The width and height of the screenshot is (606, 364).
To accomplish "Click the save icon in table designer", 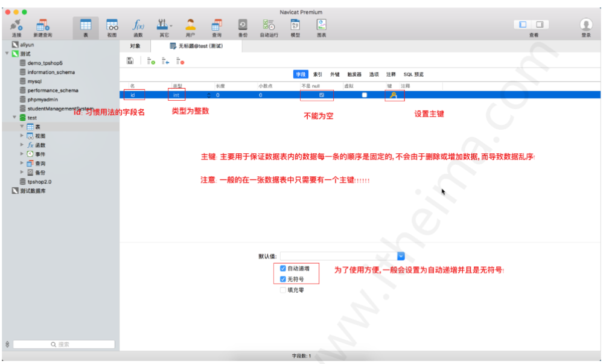I will coord(130,60).
